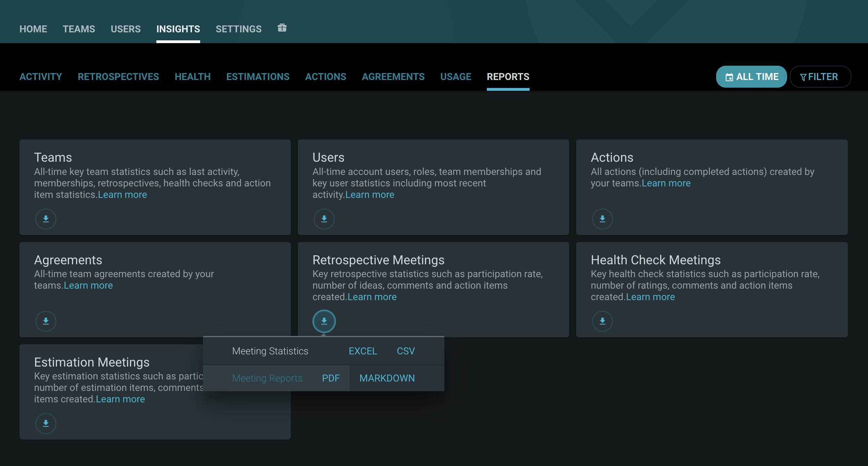Export Meeting Statistics as CSV
868x466 pixels.
pyautogui.click(x=406, y=351)
